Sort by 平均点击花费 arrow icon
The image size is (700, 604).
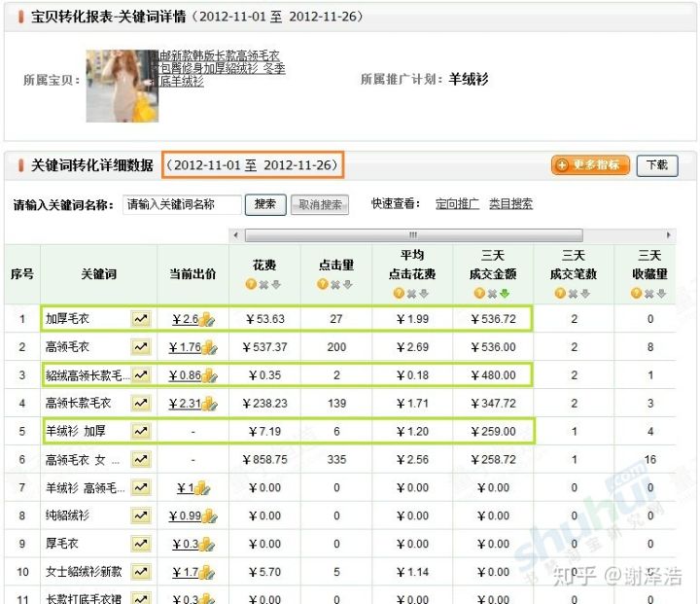425,293
